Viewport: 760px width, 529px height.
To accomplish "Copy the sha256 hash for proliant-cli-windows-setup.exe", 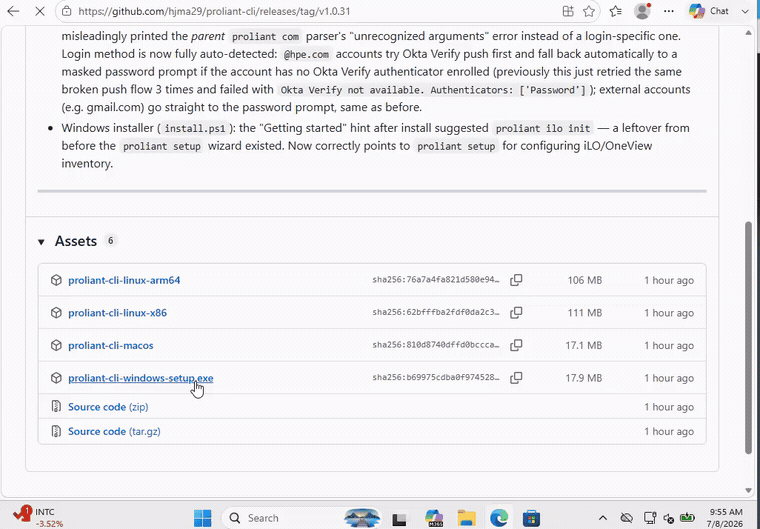I will coord(516,377).
